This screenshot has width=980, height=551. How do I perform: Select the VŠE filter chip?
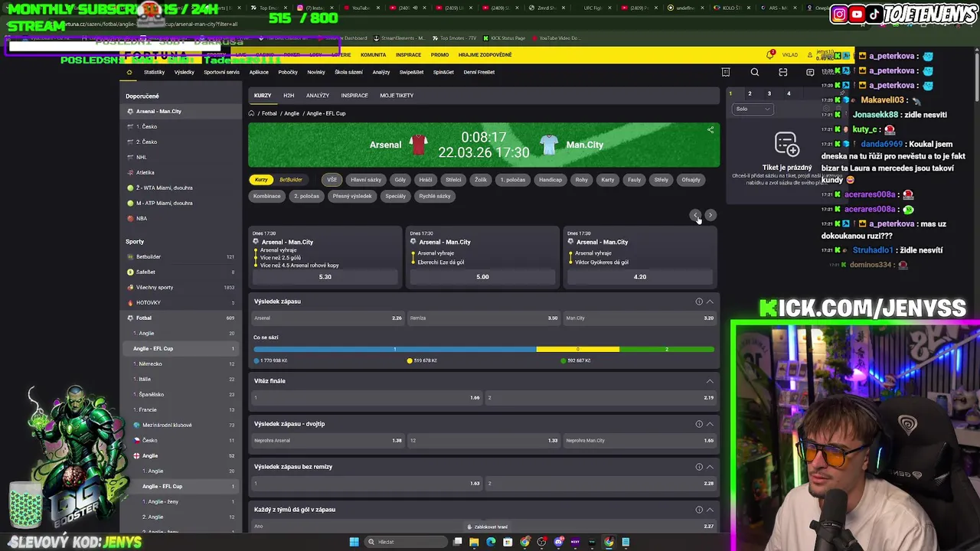[x=332, y=180]
